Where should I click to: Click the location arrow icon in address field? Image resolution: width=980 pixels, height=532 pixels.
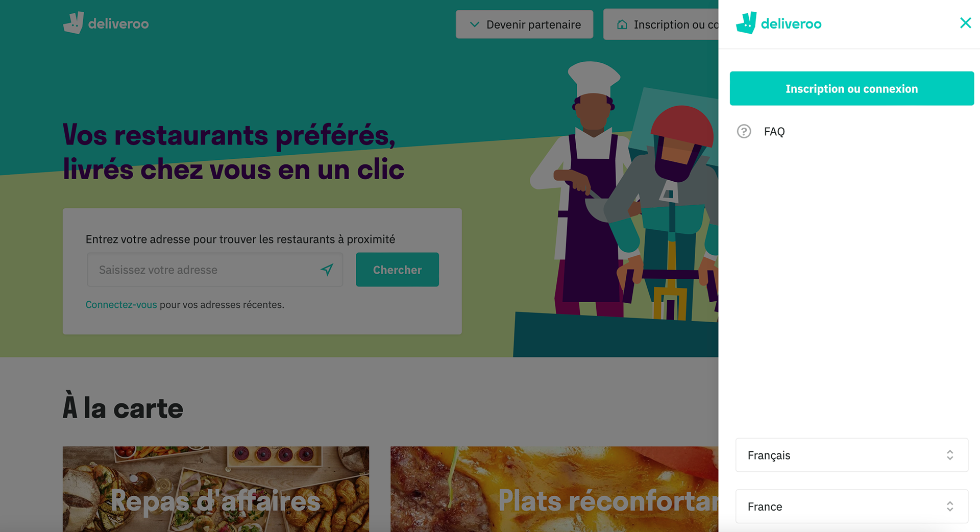pos(327,270)
